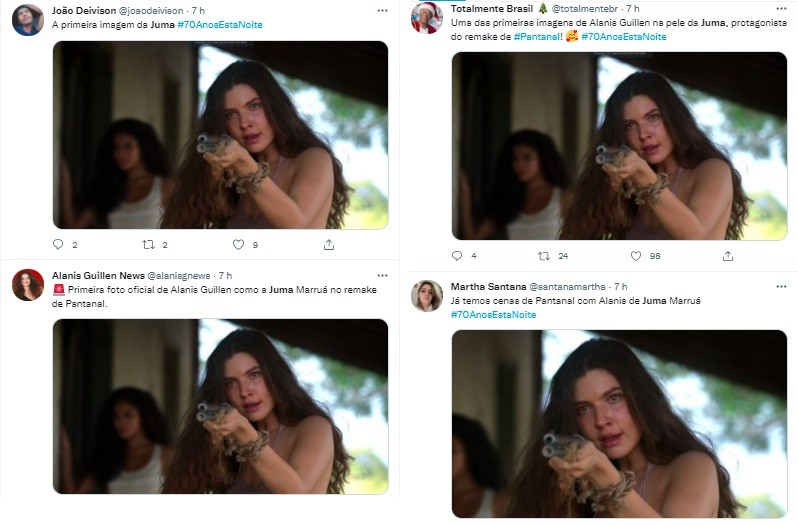Viewport: 798px width, 526px height.
Task: Open #70AnosEstaNoite hashtag in Martha Santana's tweet
Action: click(x=493, y=314)
